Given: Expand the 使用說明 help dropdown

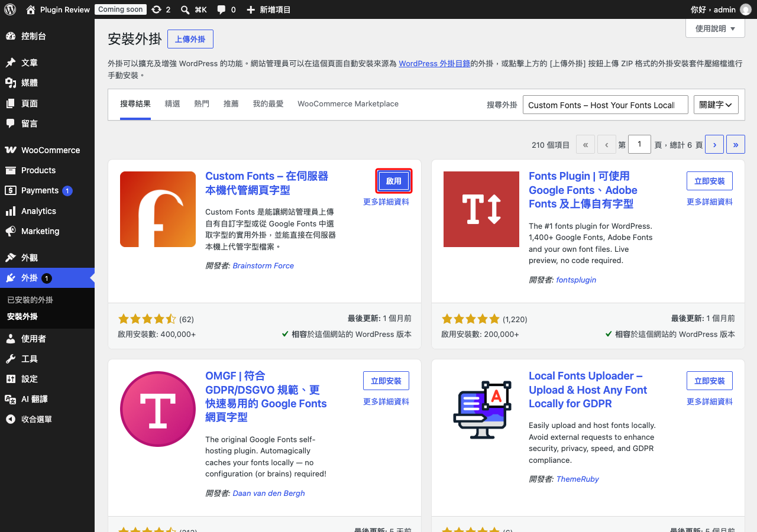Looking at the screenshot, I should click(715, 28).
